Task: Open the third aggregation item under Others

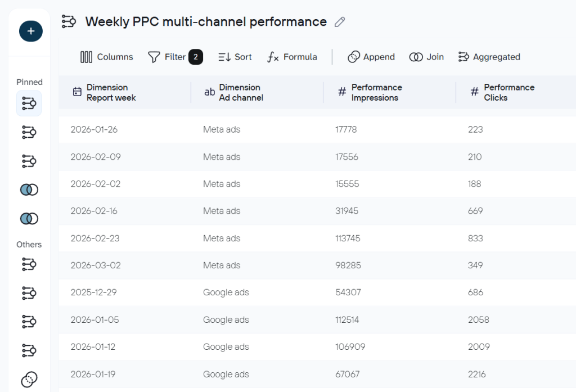Action: 29,322
